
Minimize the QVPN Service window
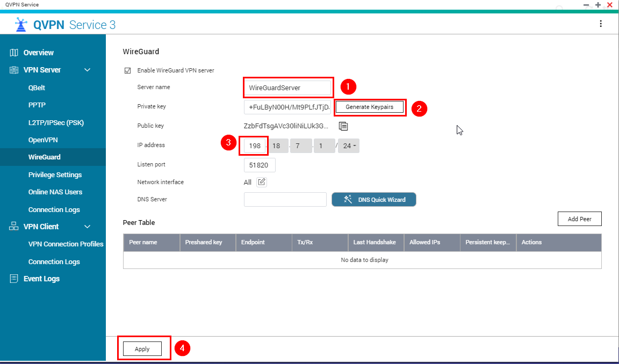coord(586,5)
